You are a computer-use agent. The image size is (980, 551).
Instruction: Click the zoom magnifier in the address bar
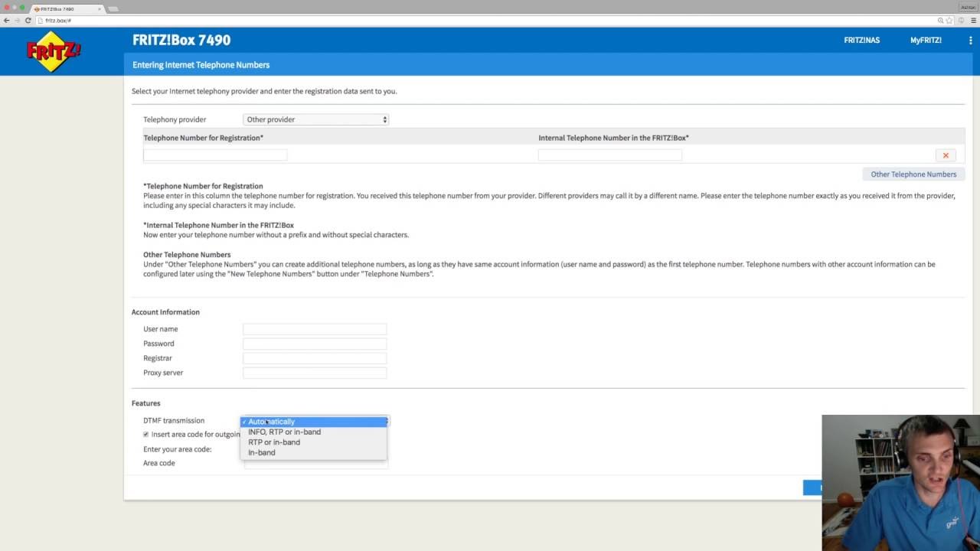(940, 20)
